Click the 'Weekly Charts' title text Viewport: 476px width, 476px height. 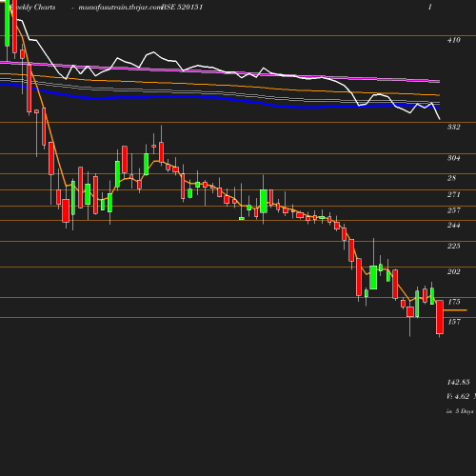33,8
